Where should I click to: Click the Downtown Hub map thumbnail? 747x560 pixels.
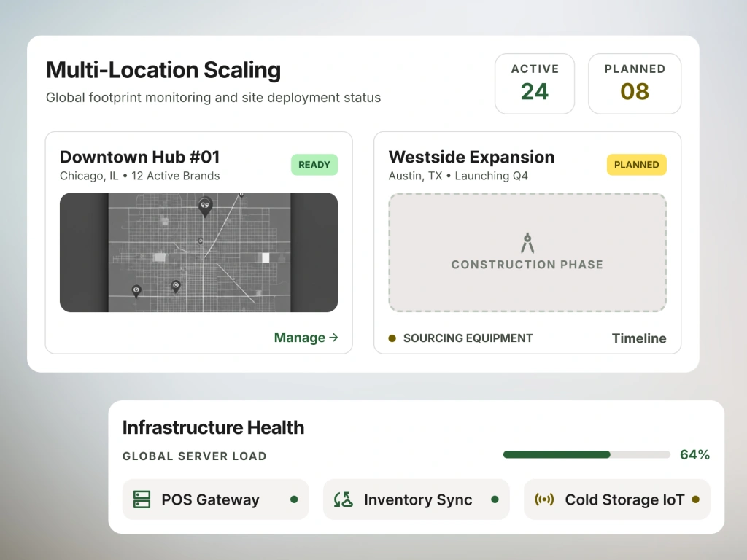pos(198,252)
